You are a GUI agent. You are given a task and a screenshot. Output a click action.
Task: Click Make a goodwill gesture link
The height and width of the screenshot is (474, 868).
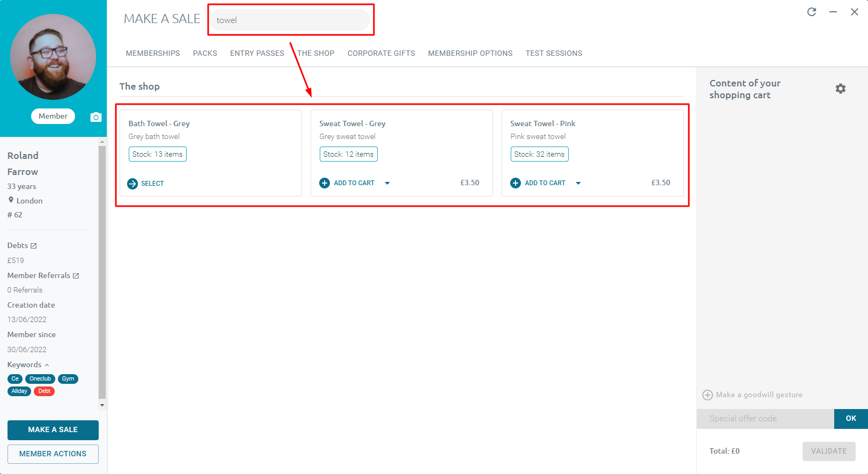point(759,395)
